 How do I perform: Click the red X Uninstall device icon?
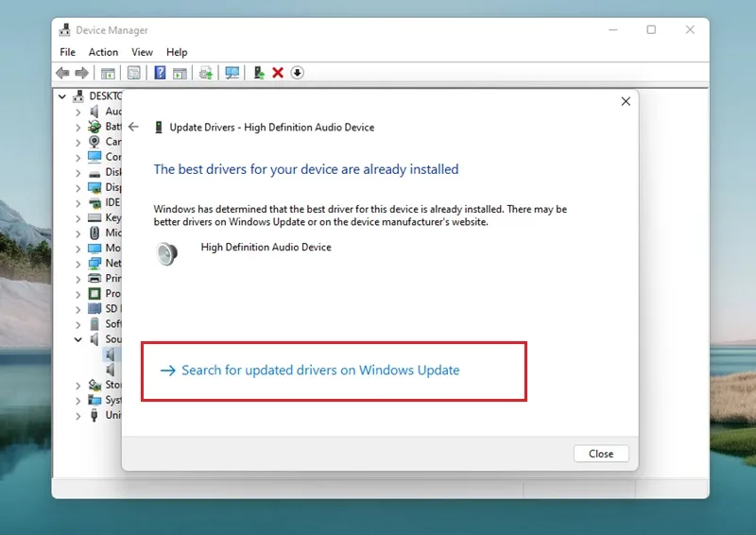[x=278, y=73]
